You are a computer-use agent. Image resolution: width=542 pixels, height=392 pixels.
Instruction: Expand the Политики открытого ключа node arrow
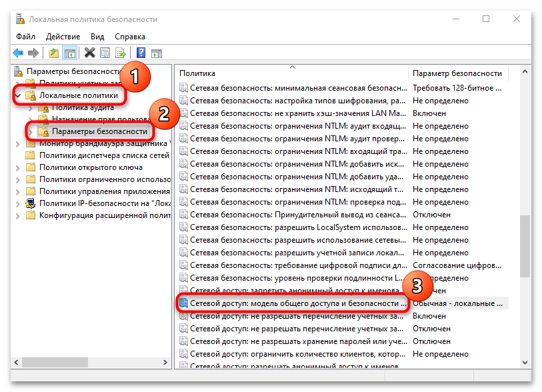point(18,167)
